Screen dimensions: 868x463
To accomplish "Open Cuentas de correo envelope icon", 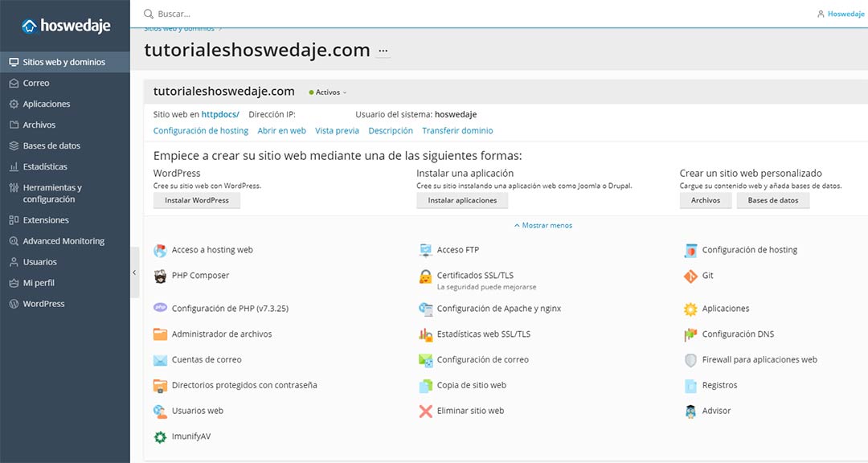I will tap(160, 360).
